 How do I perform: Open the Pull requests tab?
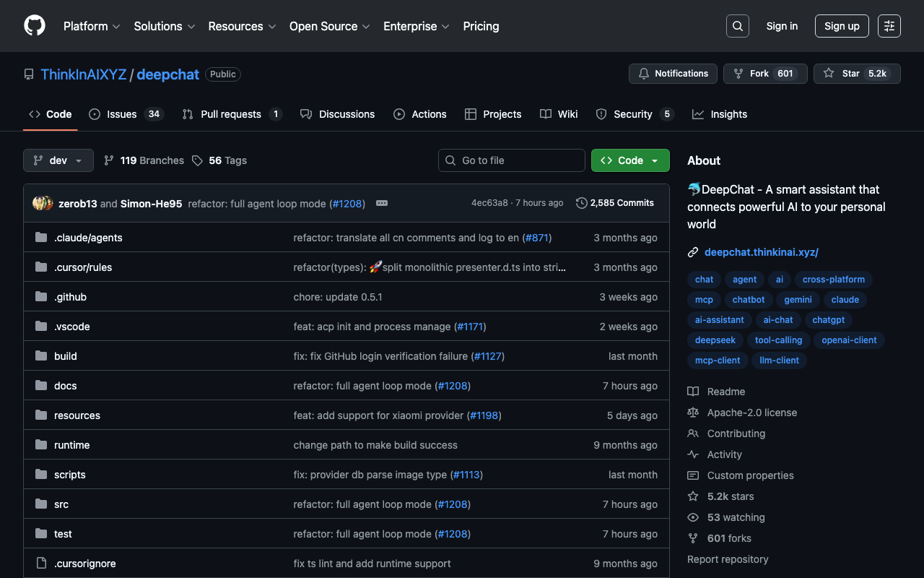pos(231,114)
